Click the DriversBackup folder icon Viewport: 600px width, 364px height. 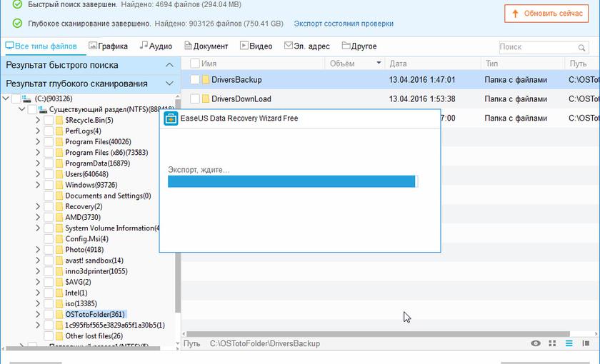206,79
